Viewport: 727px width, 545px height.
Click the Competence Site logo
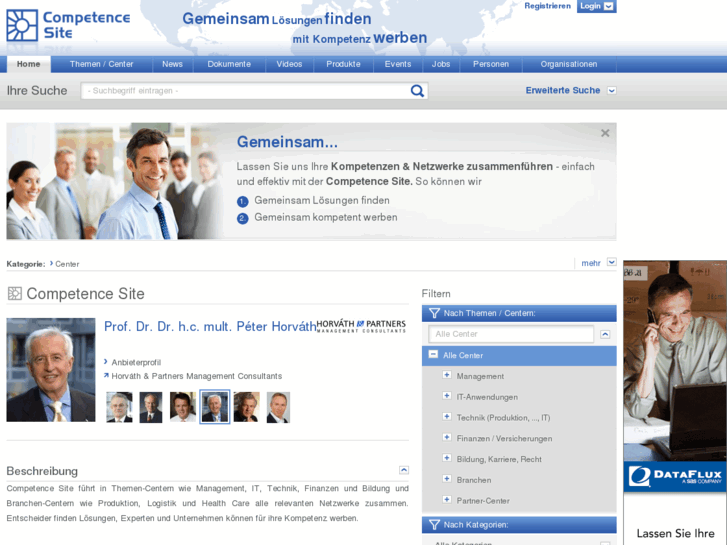pos(68,26)
